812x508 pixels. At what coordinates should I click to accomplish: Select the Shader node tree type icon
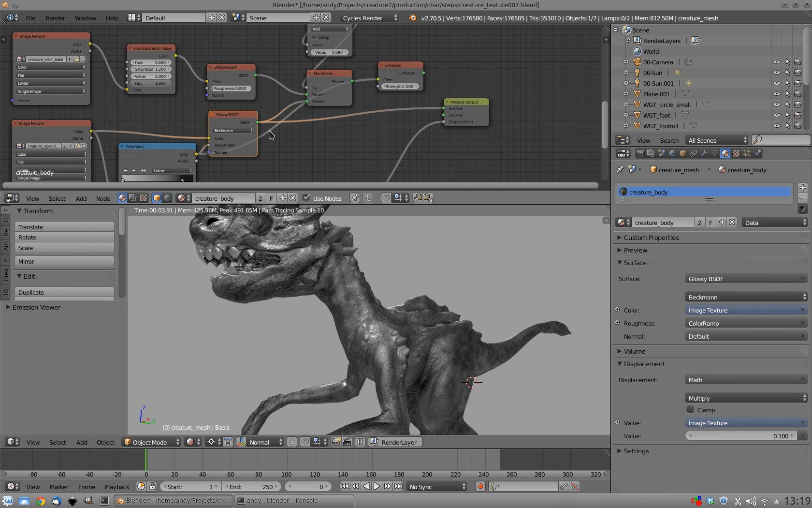point(122,198)
